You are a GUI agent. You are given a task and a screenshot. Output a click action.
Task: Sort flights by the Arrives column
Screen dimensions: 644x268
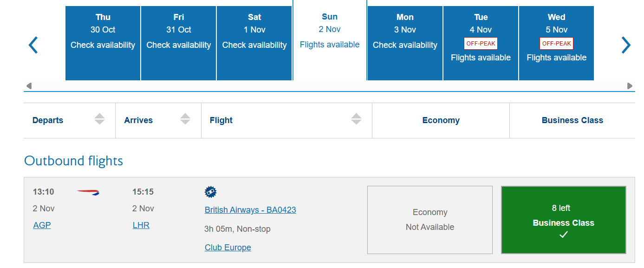[x=185, y=119]
